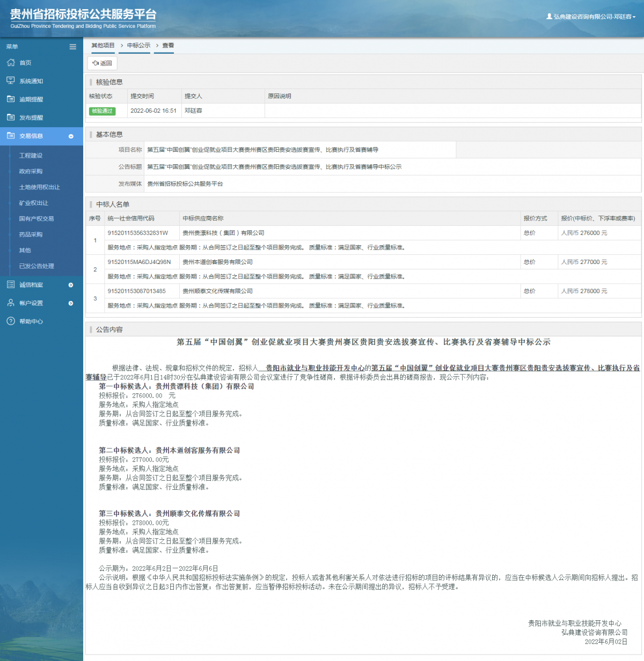Open 帮助中心 menu item

pos(31,321)
